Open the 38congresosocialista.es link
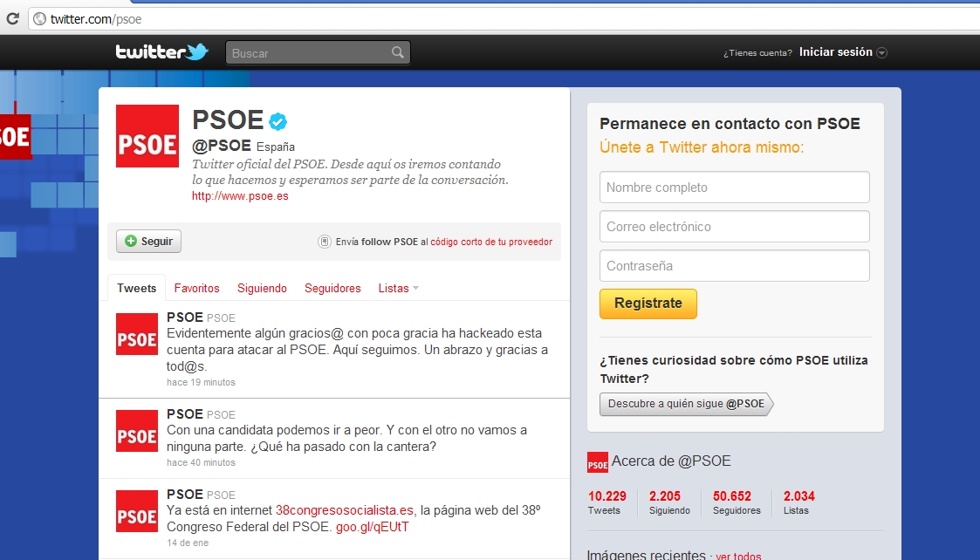 [345, 510]
